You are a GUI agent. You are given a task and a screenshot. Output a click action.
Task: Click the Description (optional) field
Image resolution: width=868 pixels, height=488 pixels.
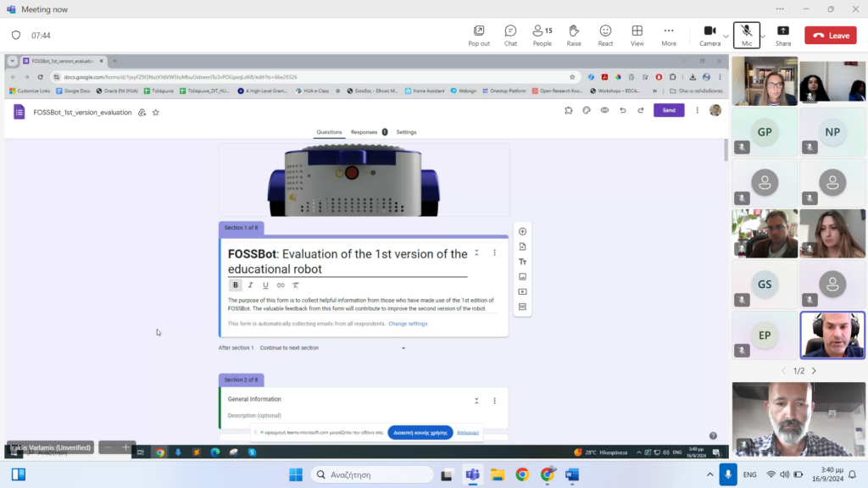(x=254, y=415)
